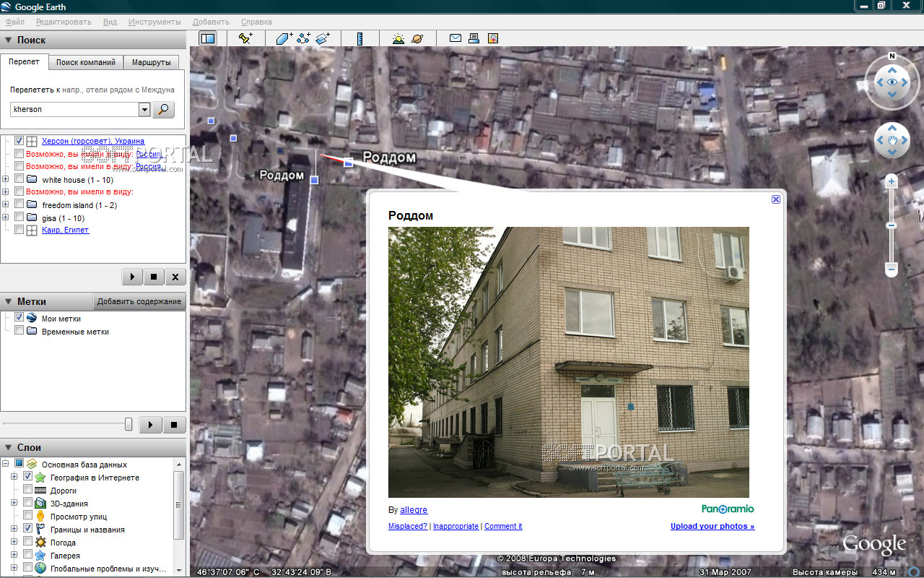Switch to sky view with the planet icon
This screenshot has width=924, height=578.
pyautogui.click(x=417, y=38)
